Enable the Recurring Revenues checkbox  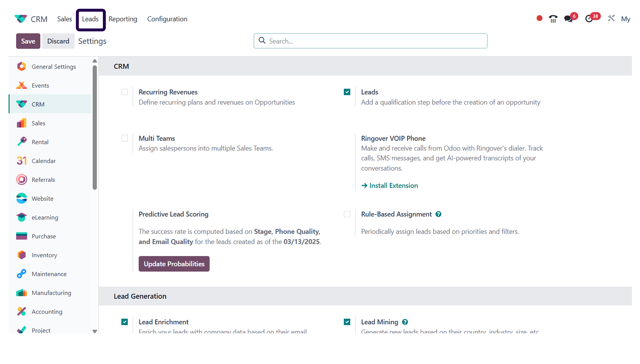coord(124,92)
